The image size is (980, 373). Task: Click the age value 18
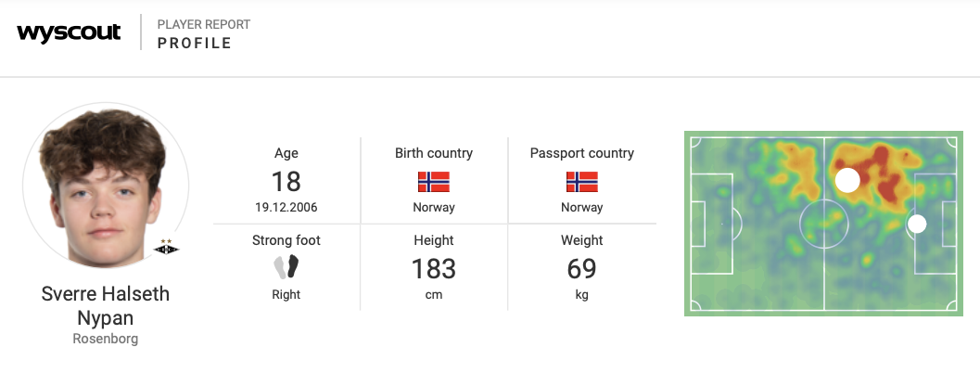(286, 181)
